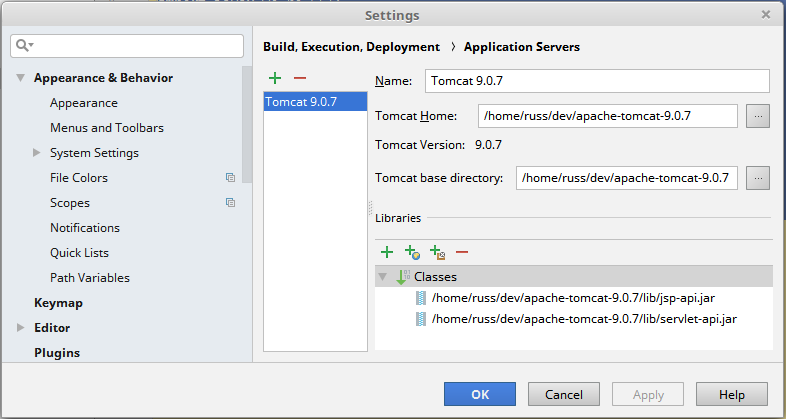Click the search magnifier icon
The height and width of the screenshot is (419, 786).
click(24, 46)
